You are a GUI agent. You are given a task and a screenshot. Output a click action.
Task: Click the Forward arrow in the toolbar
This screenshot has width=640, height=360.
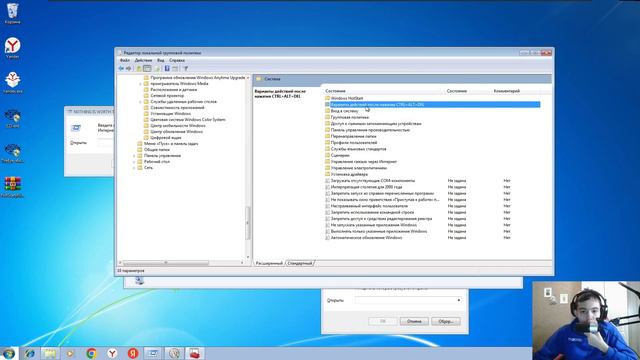[x=129, y=69]
